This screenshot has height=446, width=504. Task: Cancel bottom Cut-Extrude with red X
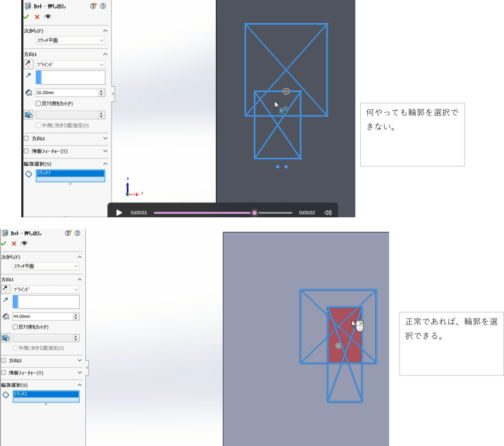14,243
